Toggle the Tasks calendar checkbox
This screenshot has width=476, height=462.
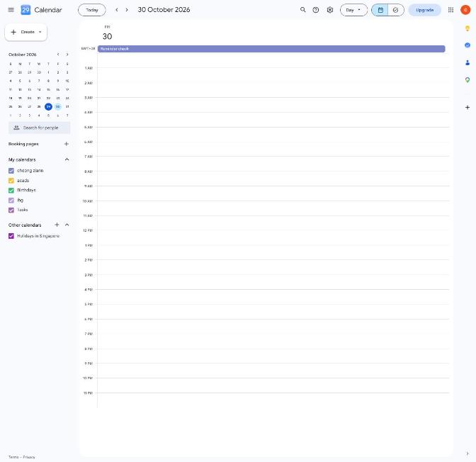(x=11, y=210)
